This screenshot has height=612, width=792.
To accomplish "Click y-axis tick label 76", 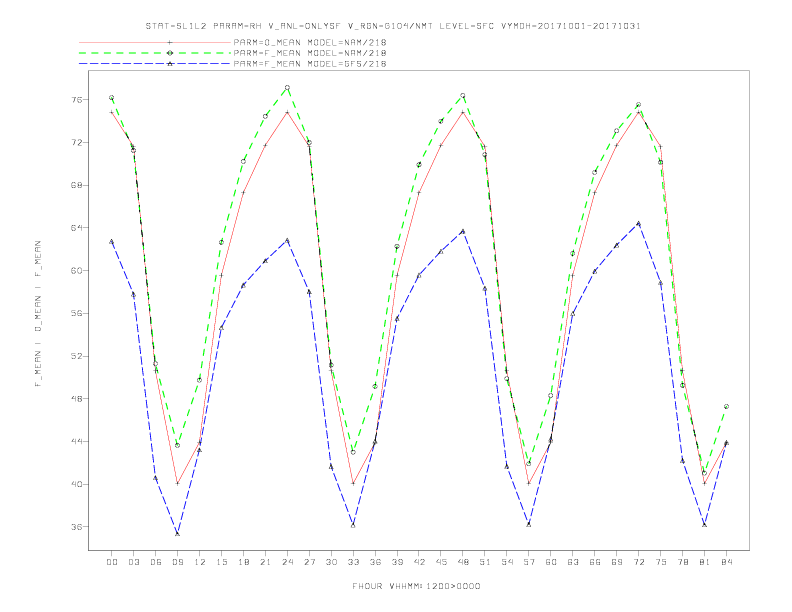I will pyautogui.click(x=76, y=100).
